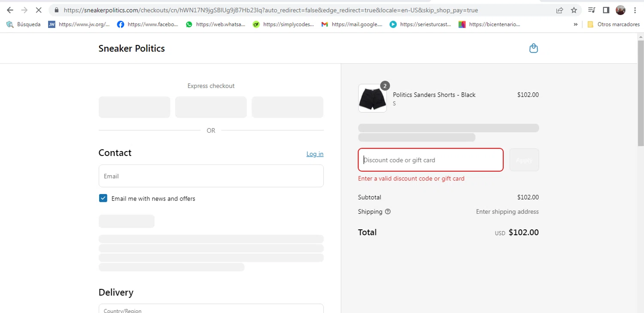Click the Subtotal label
The image size is (644, 313).
[x=369, y=198]
